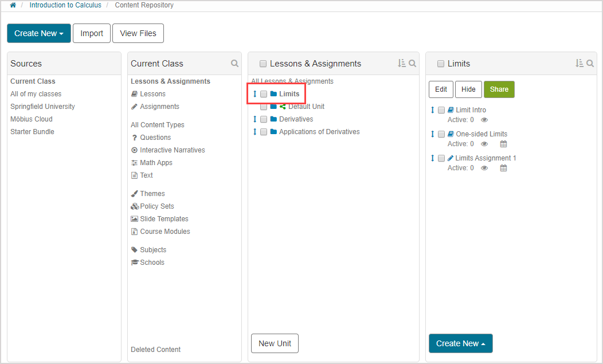Image resolution: width=603 pixels, height=364 pixels.
Task: Choose Möbius Cloud source
Action: (31, 119)
